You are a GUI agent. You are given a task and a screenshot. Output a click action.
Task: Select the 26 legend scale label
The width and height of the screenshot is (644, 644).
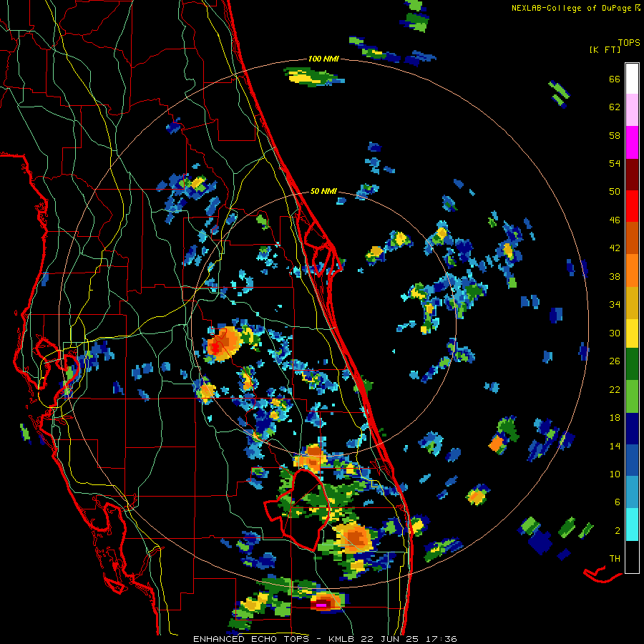coord(615,361)
